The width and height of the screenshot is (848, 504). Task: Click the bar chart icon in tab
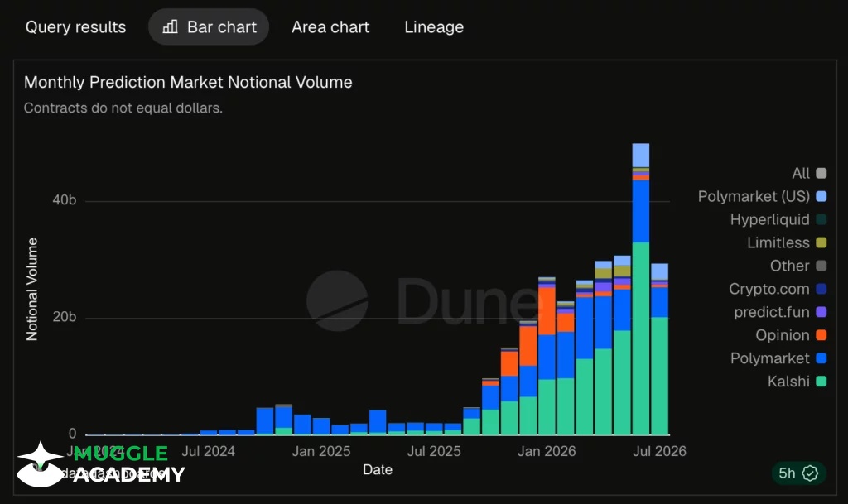[171, 26]
